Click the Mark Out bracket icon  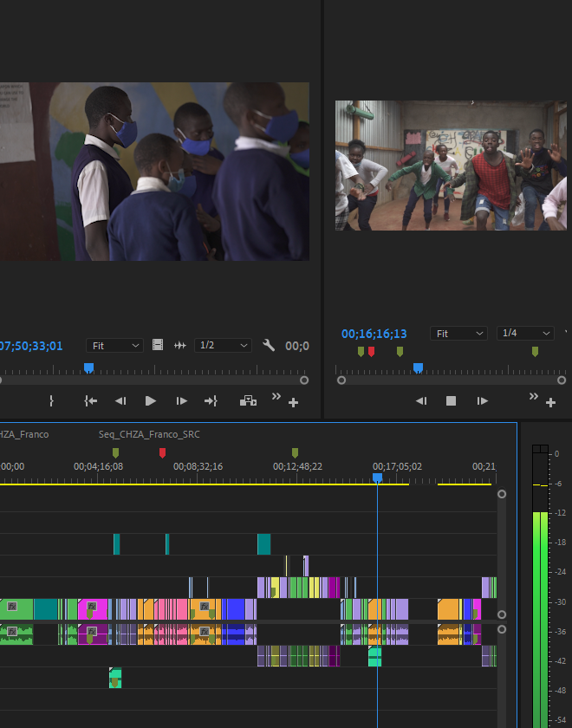[x=51, y=401]
